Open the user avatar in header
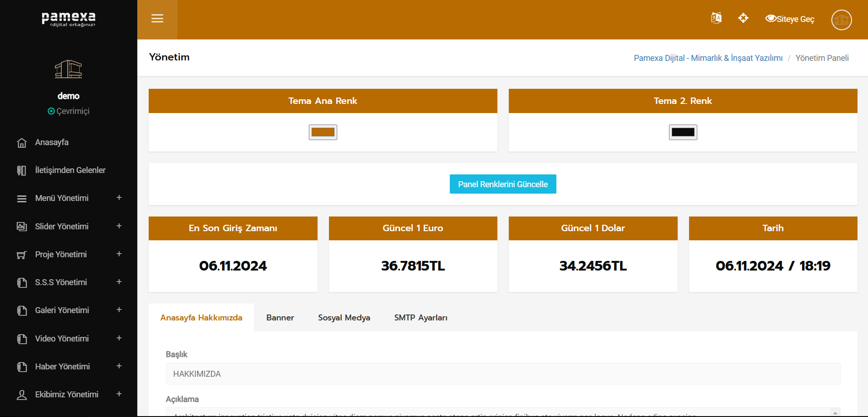Image resolution: width=868 pixels, height=417 pixels. click(x=841, y=20)
